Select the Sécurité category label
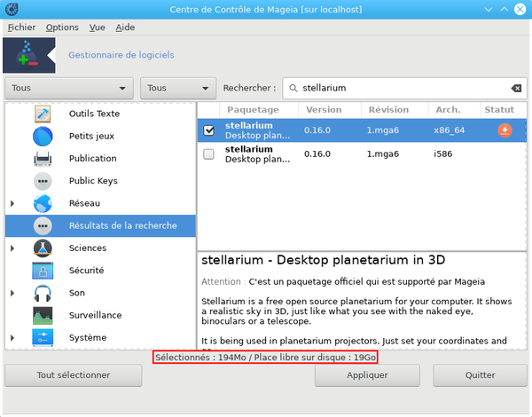The width and height of the screenshot is (532, 417). [x=86, y=271]
